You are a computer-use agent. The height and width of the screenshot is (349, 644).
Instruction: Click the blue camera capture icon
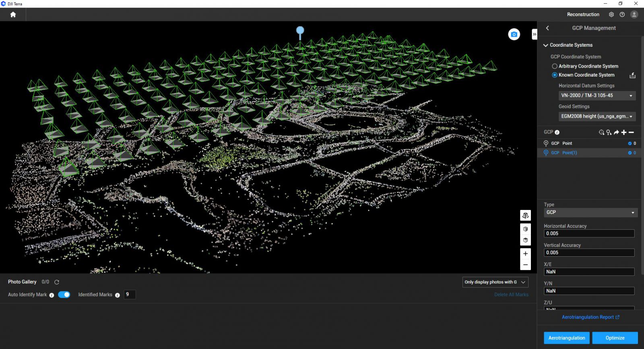[x=514, y=35]
